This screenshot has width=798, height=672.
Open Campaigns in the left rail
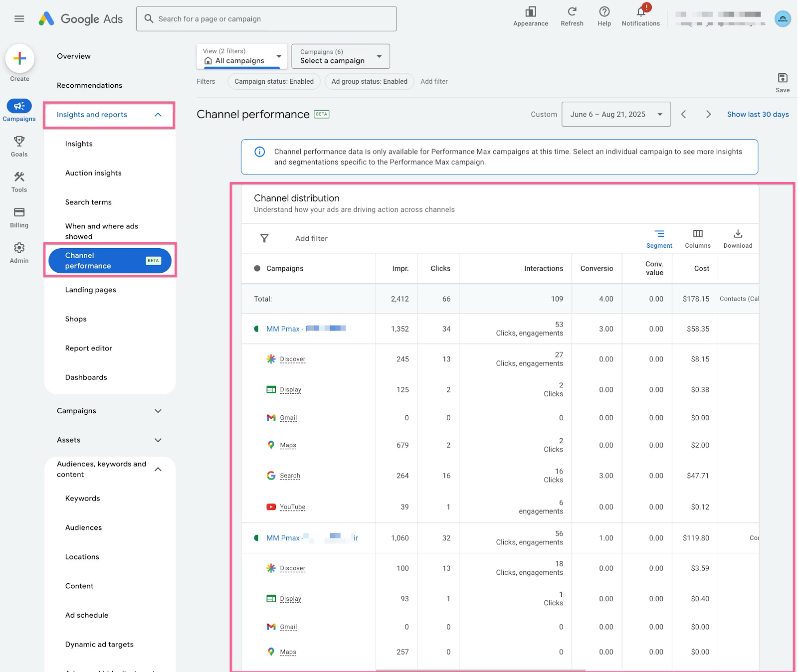click(19, 110)
